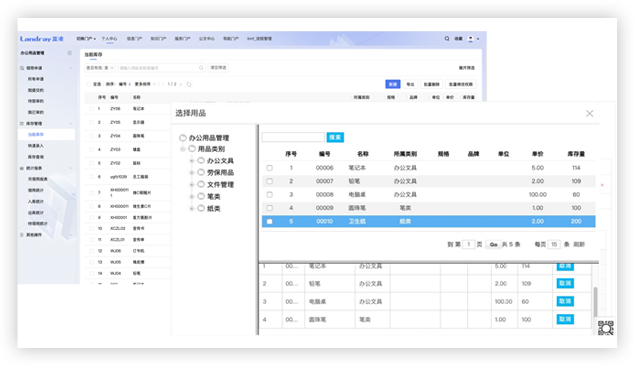Close the 选择用品 dialog with the X icon

(x=590, y=113)
